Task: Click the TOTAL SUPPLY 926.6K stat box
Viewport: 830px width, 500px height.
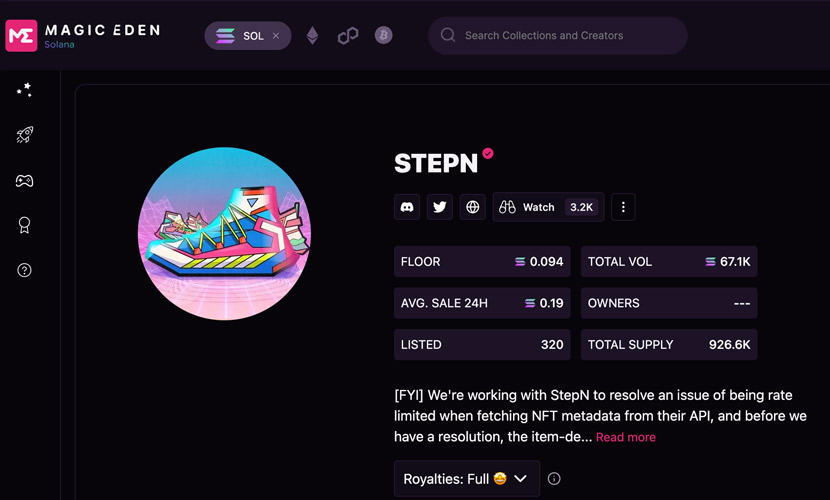Action: (669, 344)
